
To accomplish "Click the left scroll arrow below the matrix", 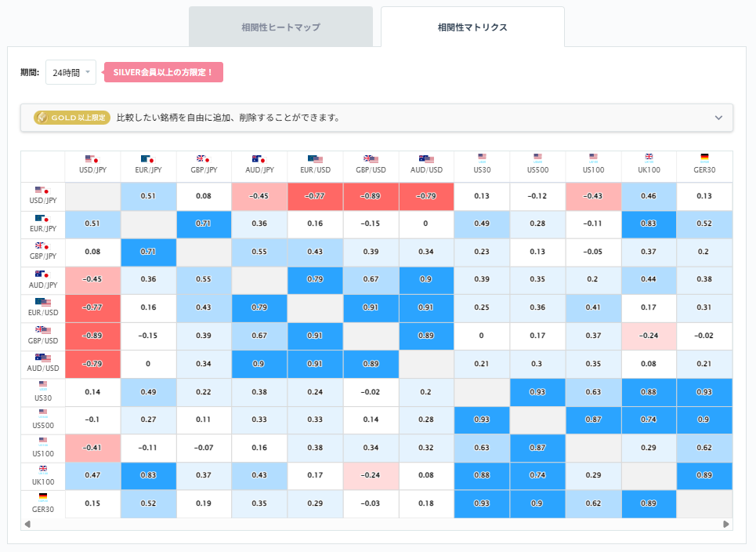I will coord(27,524).
